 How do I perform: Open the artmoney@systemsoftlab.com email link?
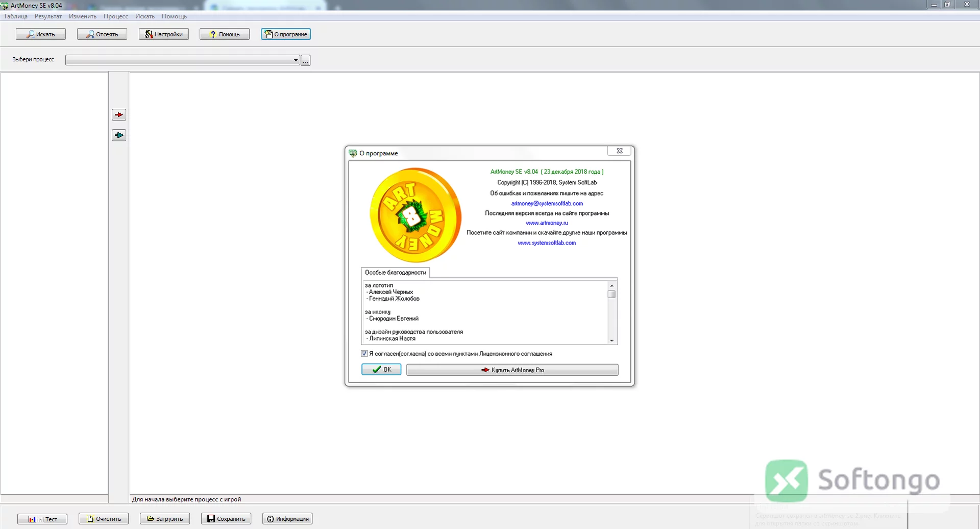547,203
